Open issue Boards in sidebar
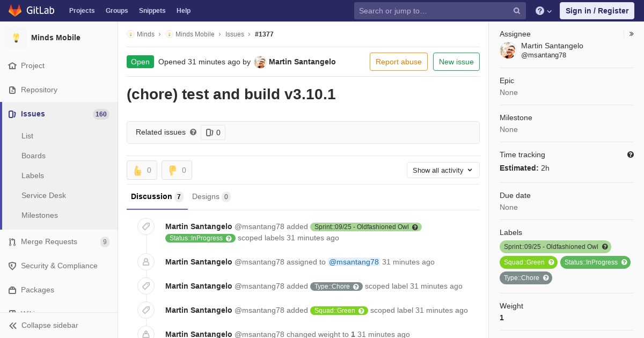The height and width of the screenshot is (338, 644). pyautogui.click(x=33, y=156)
